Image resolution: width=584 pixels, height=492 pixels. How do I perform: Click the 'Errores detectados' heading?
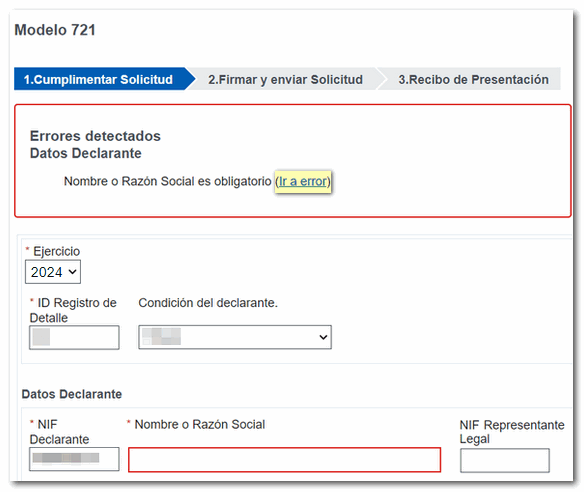pyautogui.click(x=95, y=136)
